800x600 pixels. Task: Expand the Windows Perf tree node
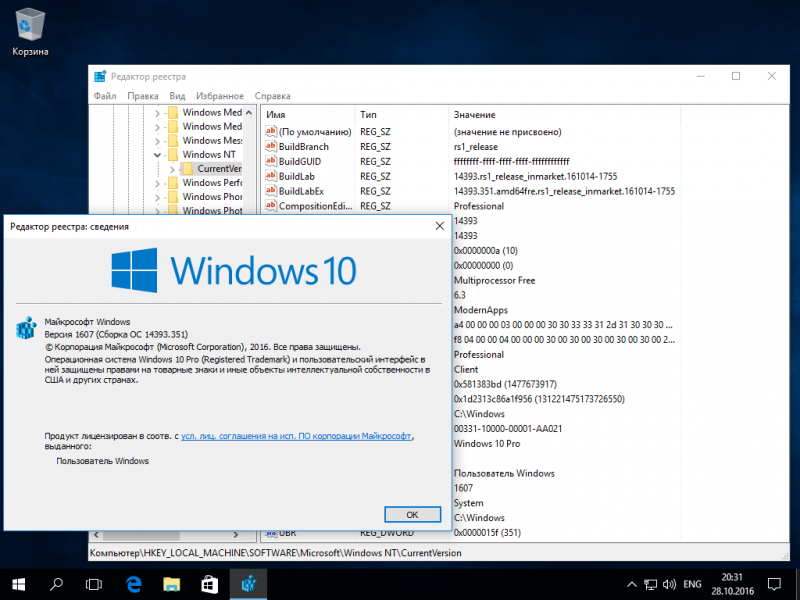pyautogui.click(x=157, y=183)
